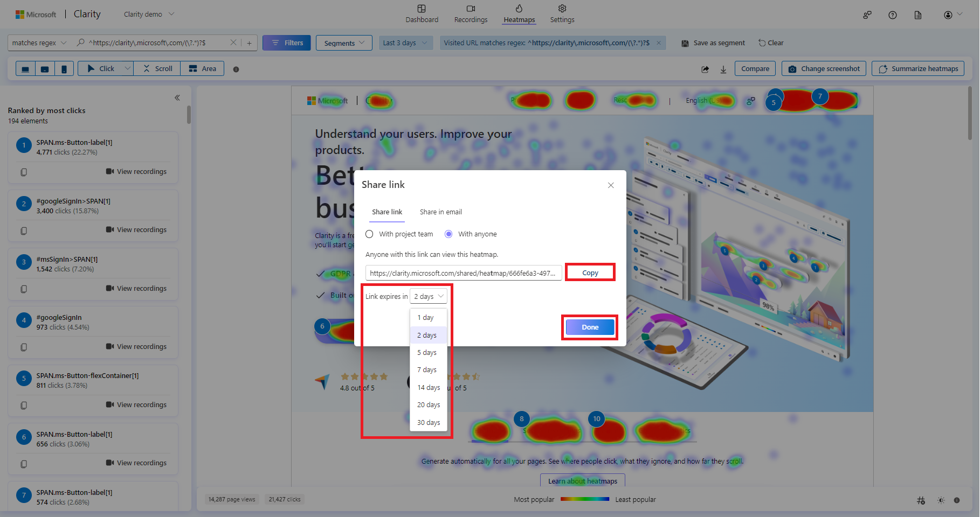Open the Clarity demo project switcher
This screenshot has width=980, height=517.
tap(149, 15)
